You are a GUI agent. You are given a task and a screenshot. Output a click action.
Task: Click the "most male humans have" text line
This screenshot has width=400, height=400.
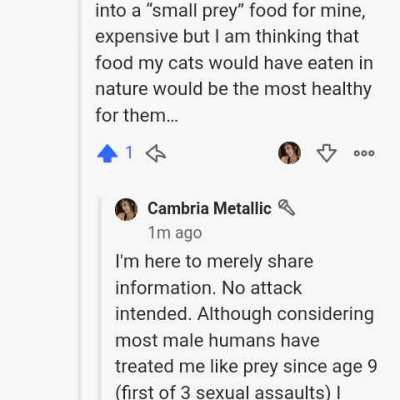[217, 341]
